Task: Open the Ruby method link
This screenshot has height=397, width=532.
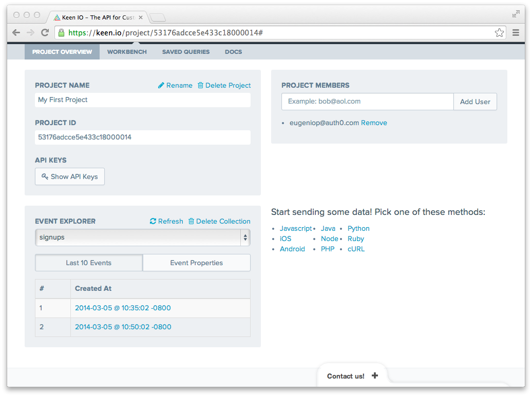Action: [x=355, y=239]
